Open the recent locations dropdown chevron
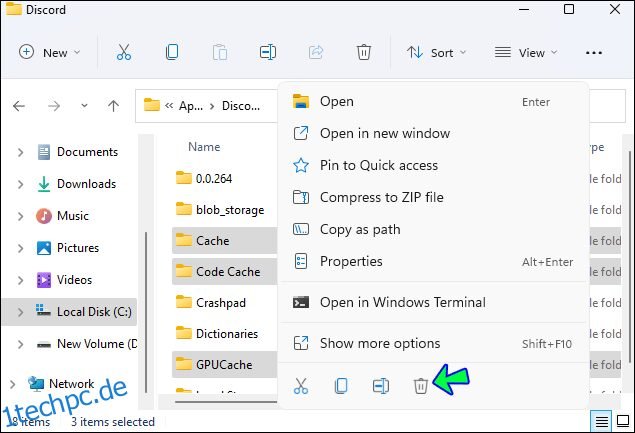 [x=84, y=106]
